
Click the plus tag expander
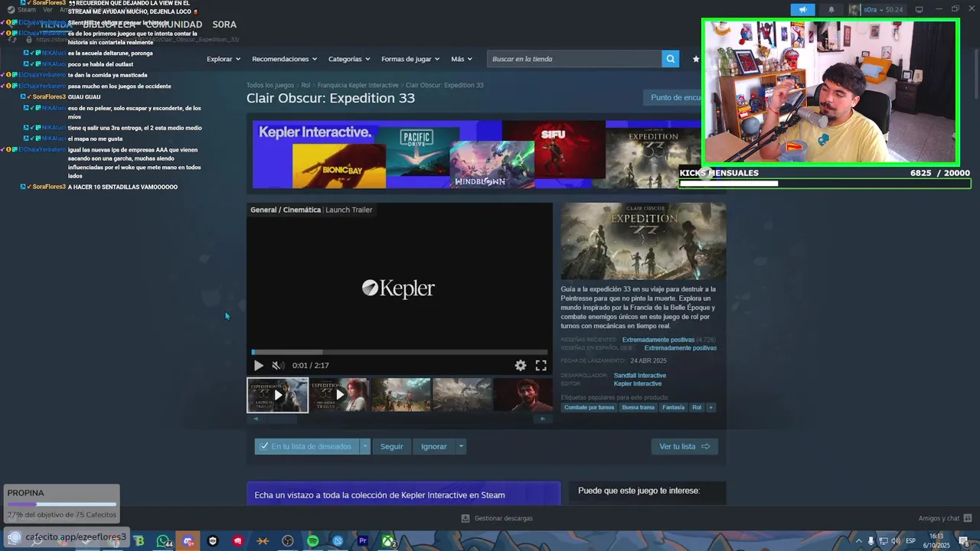click(x=711, y=407)
